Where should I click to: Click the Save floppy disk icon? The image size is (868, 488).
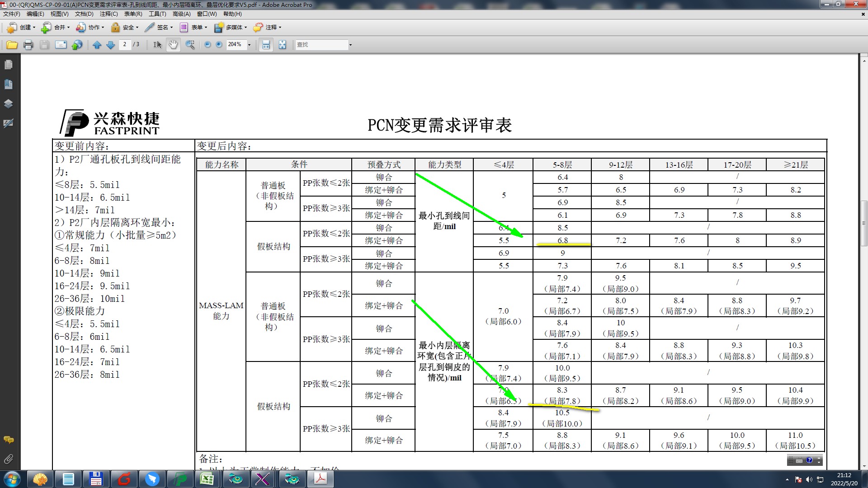click(x=44, y=45)
